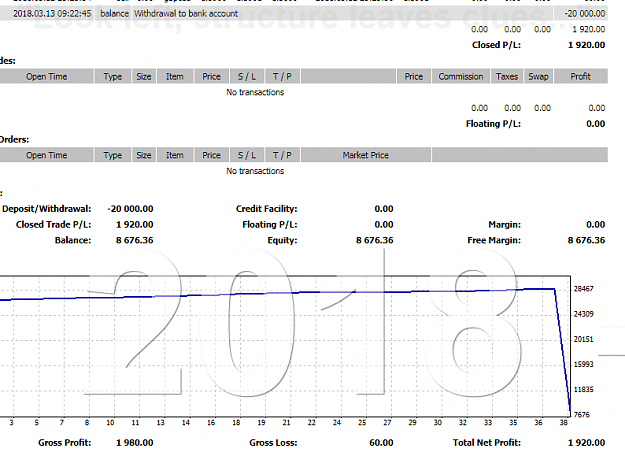Click the 'Equity:' label
625x452 pixels.
(282, 240)
